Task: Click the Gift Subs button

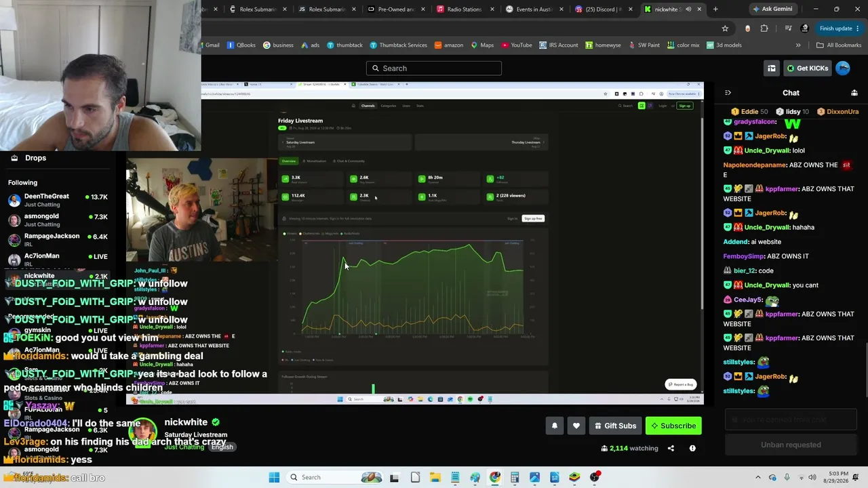Action: pyautogui.click(x=615, y=426)
